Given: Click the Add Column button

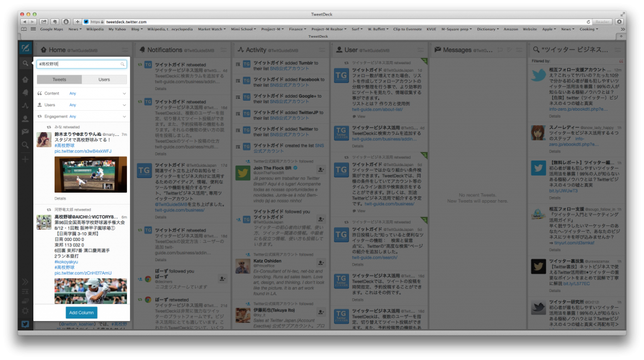Looking at the screenshot, I should click(82, 313).
